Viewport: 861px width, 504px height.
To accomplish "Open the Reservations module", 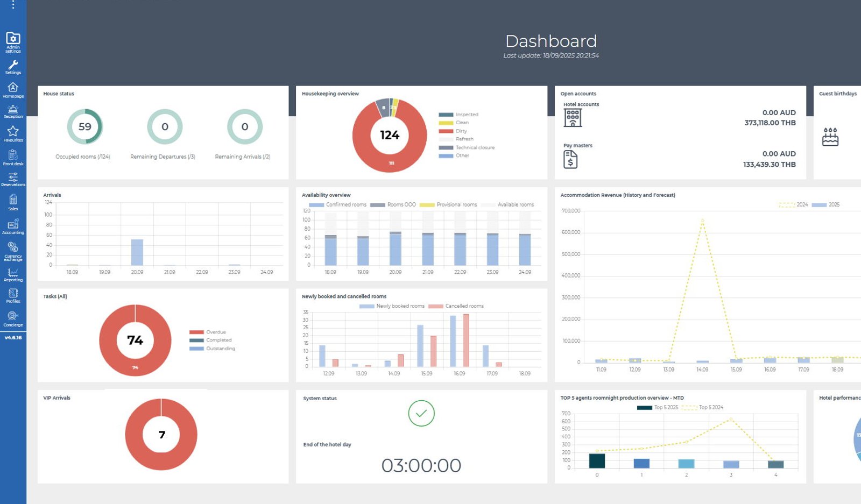I will (13, 179).
